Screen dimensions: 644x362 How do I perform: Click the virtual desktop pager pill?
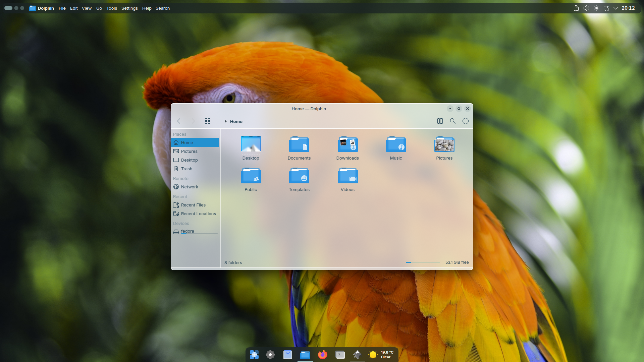click(8, 8)
